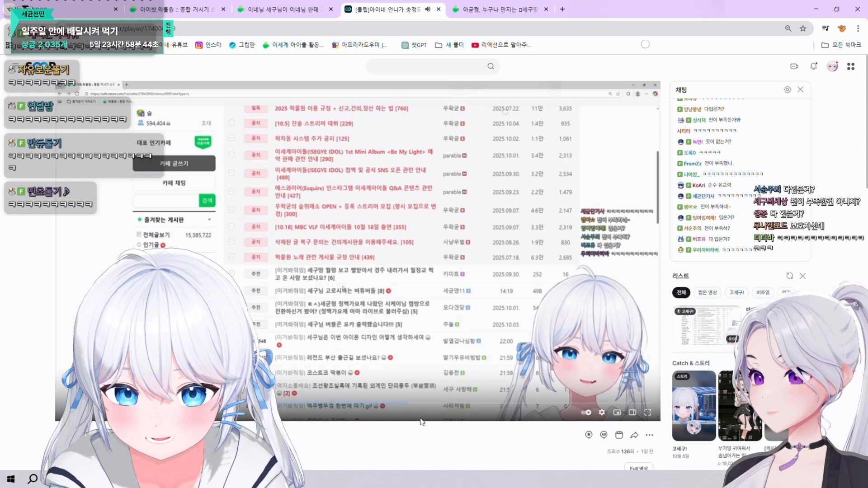This screenshot has width=868, height=488.
Task: Select the 버추얼 filter chip
Action: pyautogui.click(x=763, y=292)
